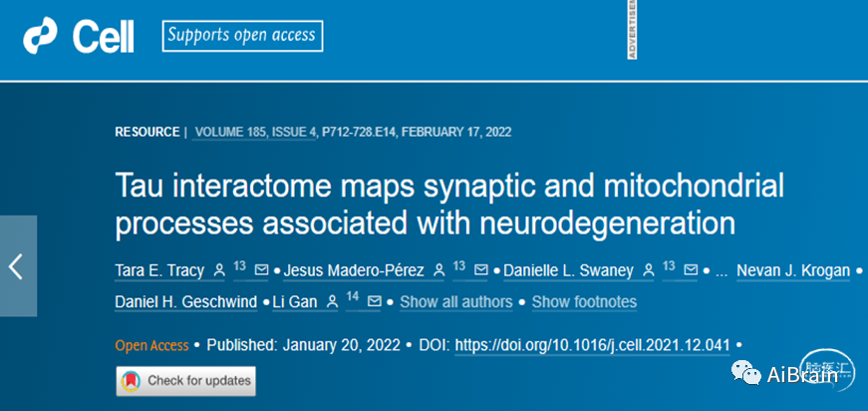Open Jesus Madero-Pérez's profile icon
This screenshot has width=868, height=411.
438,270
